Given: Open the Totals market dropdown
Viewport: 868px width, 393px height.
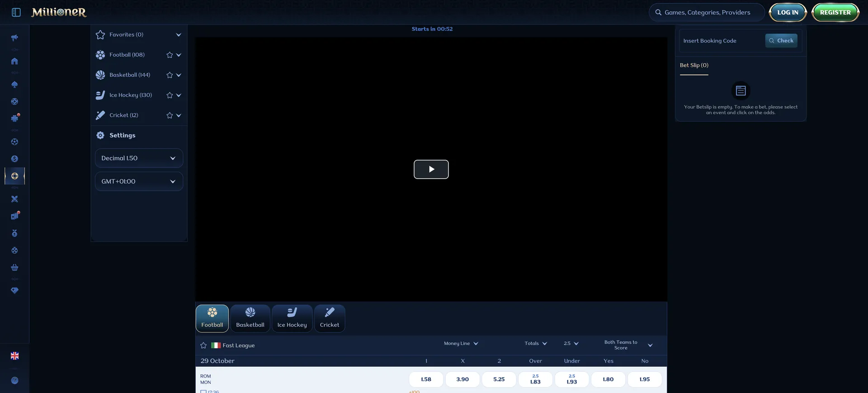Looking at the screenshot, I should pyautogui.click(x=536, y=344).
